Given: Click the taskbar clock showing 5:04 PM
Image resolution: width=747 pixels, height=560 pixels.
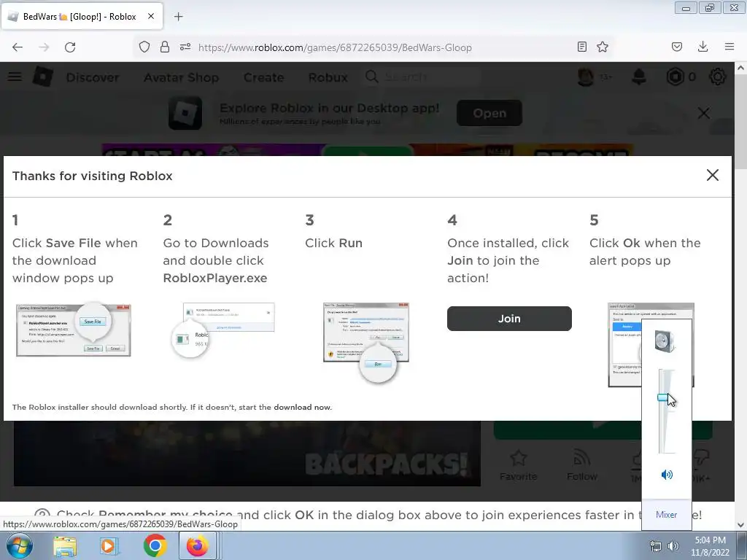Looking at the screenshot, I should pyautogui.click(x=710, y=546).
